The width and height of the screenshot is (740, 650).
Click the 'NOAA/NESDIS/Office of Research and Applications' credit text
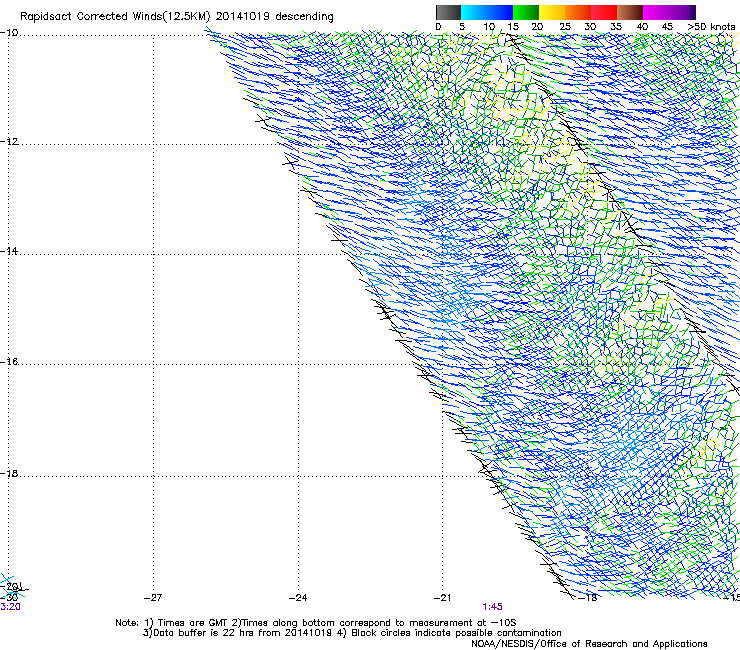click(x=589, y=644)
